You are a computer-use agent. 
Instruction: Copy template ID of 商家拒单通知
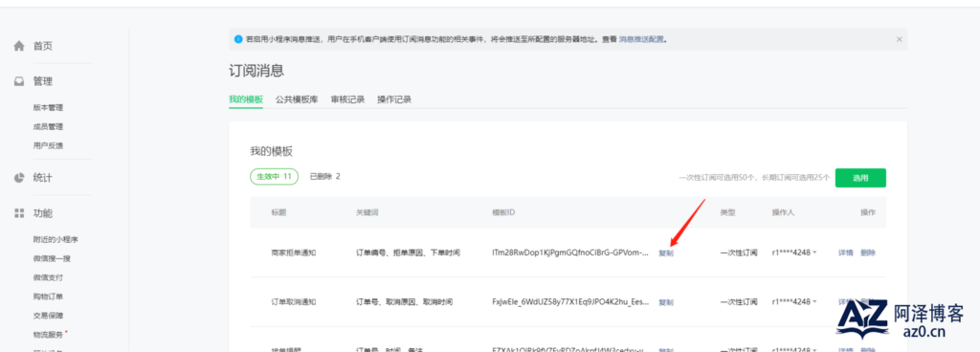(666, 253)
